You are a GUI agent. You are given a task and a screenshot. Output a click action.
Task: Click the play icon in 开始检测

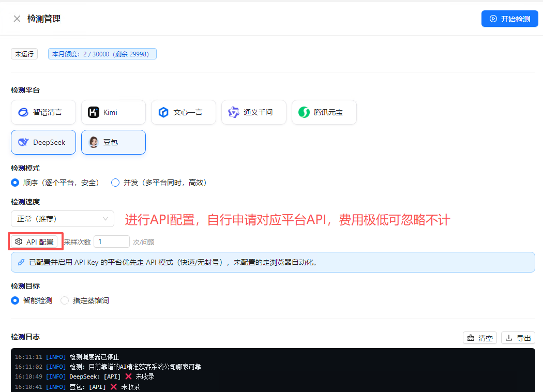493,19
